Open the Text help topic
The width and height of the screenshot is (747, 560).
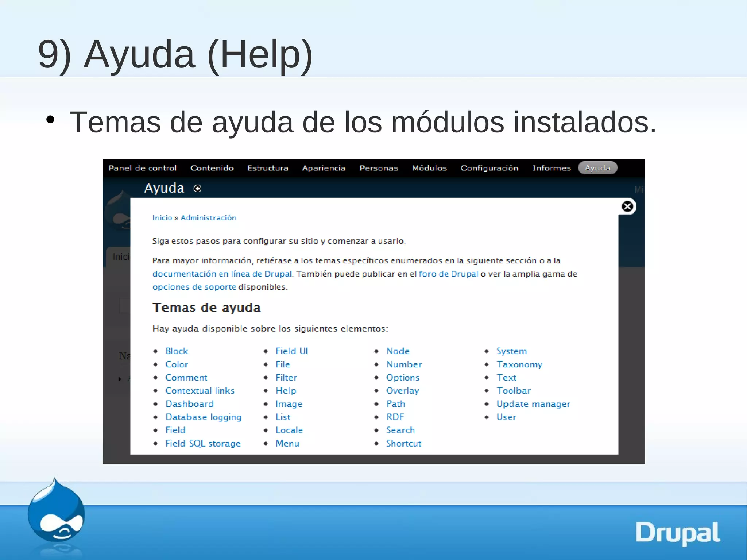506,377
